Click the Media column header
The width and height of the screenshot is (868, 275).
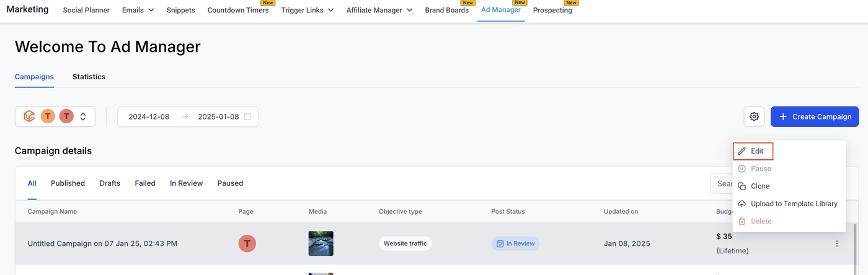[x=317, y=211]
